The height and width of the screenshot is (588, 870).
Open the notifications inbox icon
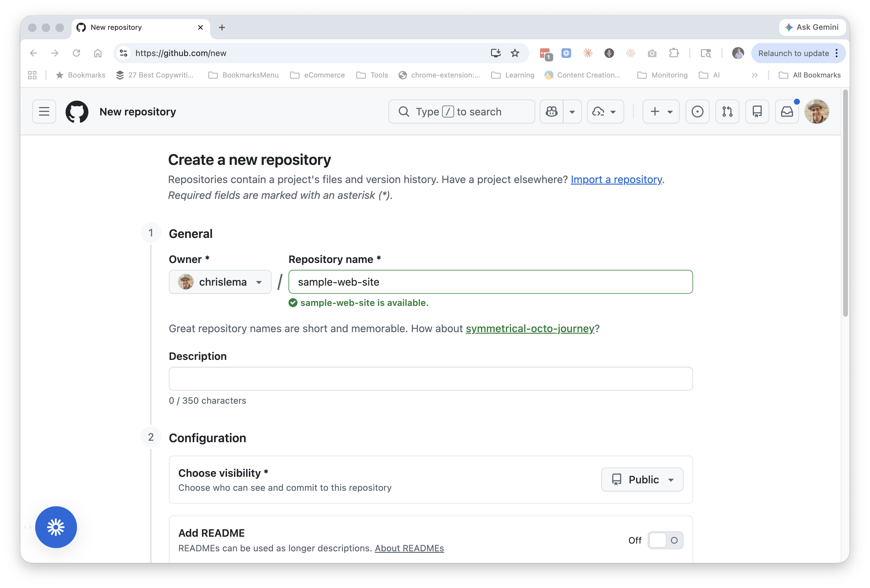(787, 112)
